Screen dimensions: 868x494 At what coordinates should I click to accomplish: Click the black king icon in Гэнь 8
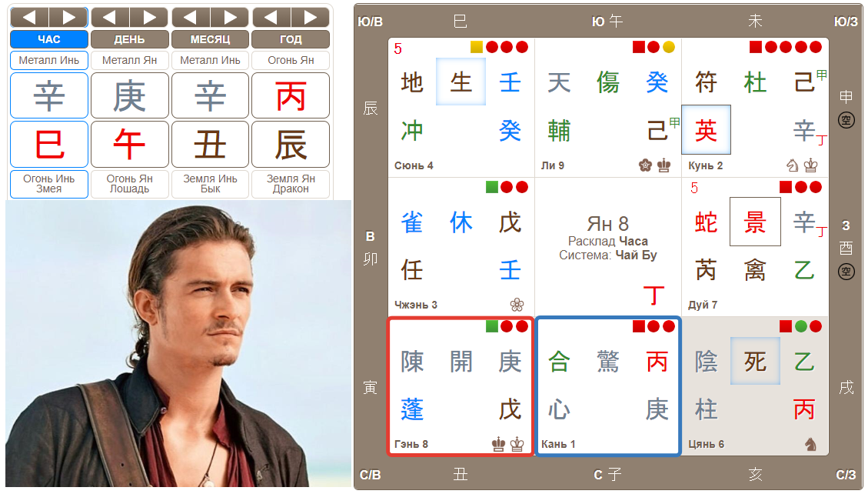[x=499, y=444]
